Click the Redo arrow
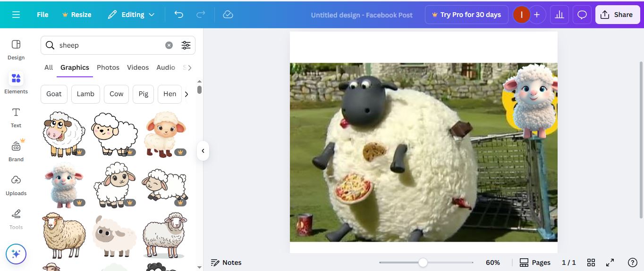The height and width of the screenshot is (271, 644). tap(201, 15)
